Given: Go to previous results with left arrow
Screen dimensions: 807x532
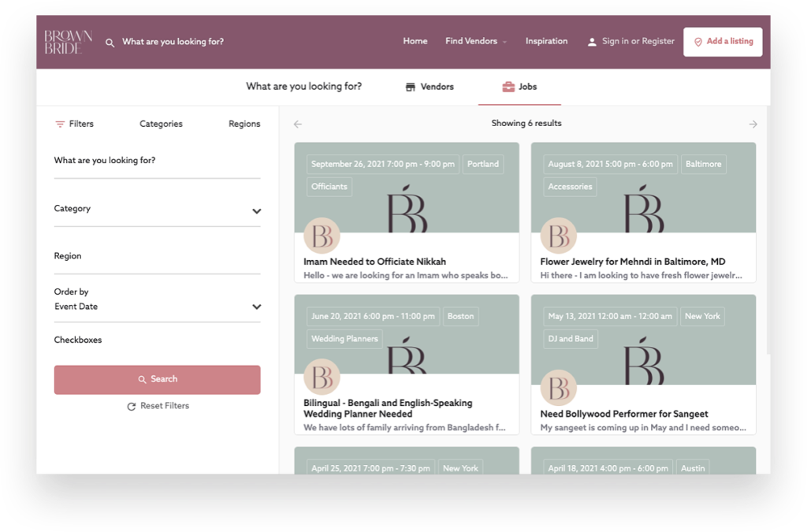Looking at the screenshot, I should click(x=297, y=124).
